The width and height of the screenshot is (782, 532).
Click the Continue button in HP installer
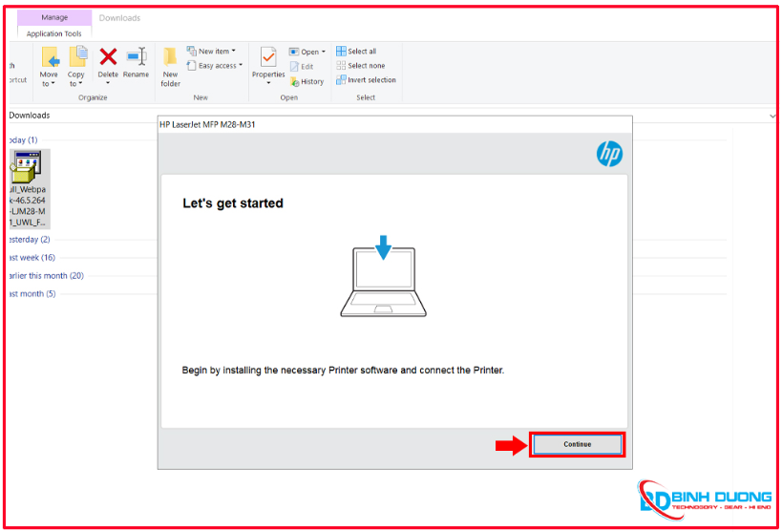(577, 444)
